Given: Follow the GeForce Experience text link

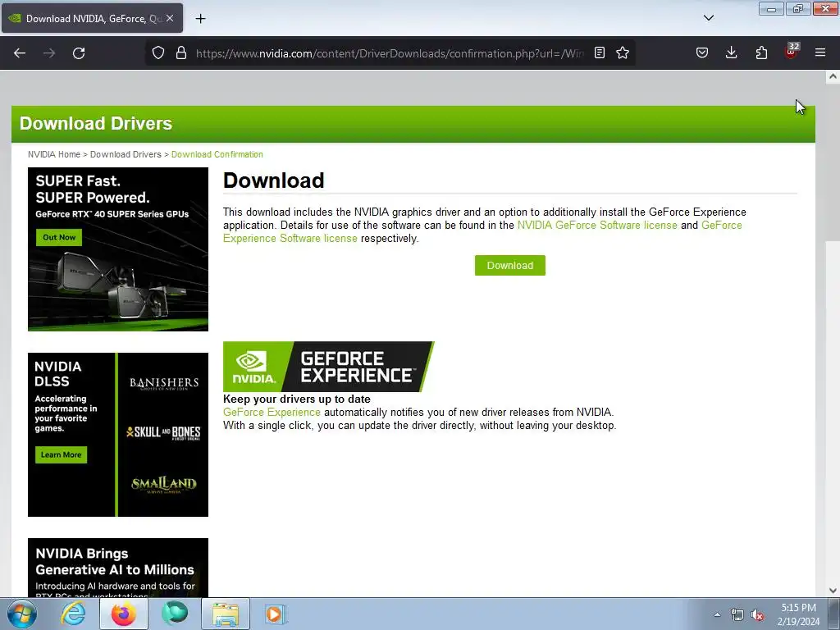Looking at the screenshot, I should click(x=272, y=412).
